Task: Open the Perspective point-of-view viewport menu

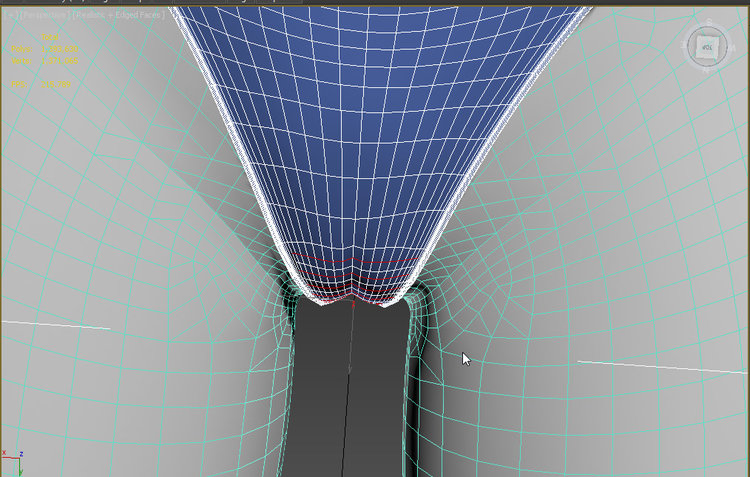Action: coord(43,15)
